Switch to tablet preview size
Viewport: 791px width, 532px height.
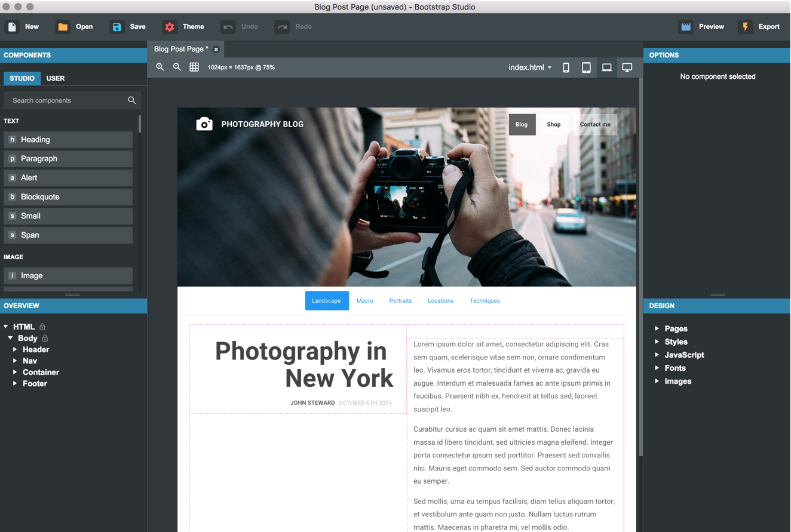point(586,67)
